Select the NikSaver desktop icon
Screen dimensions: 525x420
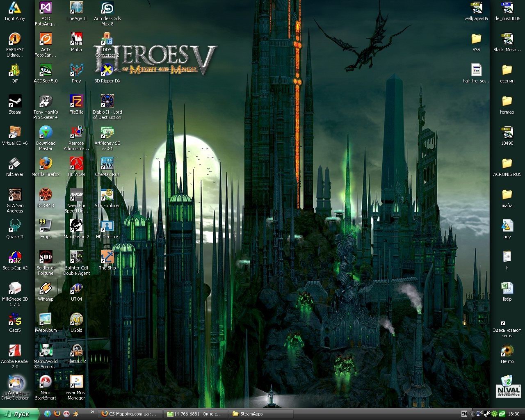[x=15, y=164]
